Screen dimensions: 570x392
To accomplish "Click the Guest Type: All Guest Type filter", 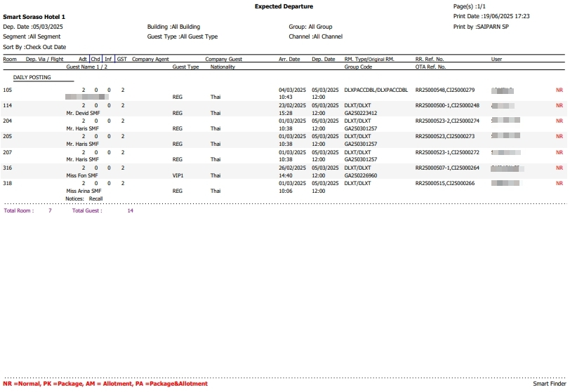I will tap(183, 36).
